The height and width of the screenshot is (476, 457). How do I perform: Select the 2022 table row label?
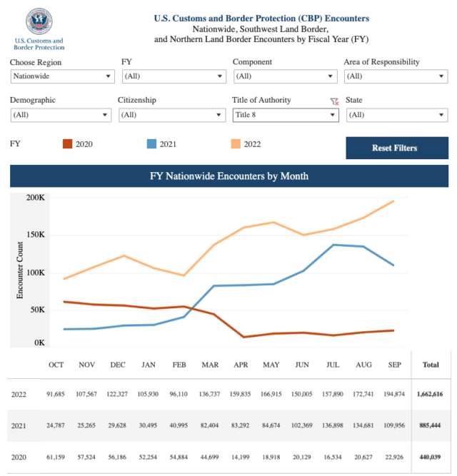tap(19, 395)
